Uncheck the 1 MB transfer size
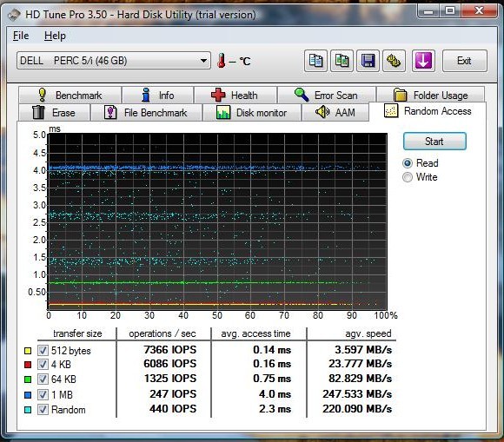Screen dimensions: 504x442 click(x=43, y=394)
